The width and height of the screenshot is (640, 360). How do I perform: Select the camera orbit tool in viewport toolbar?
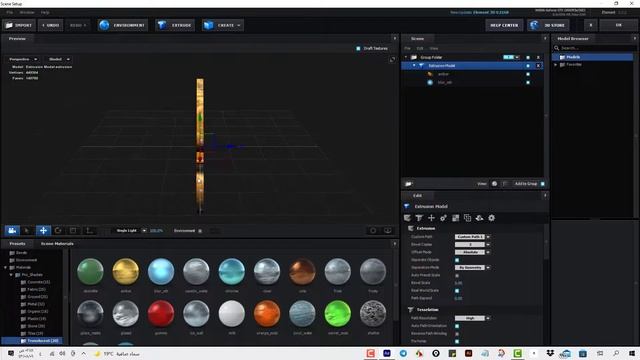pos(12,231)
